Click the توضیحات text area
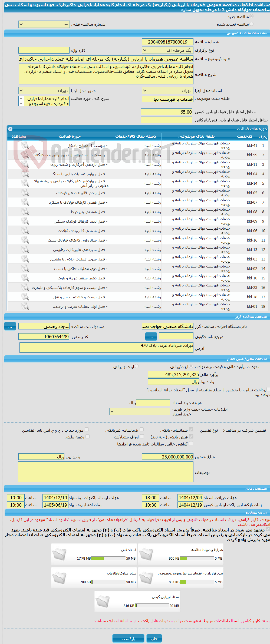 tap(106, 472)
